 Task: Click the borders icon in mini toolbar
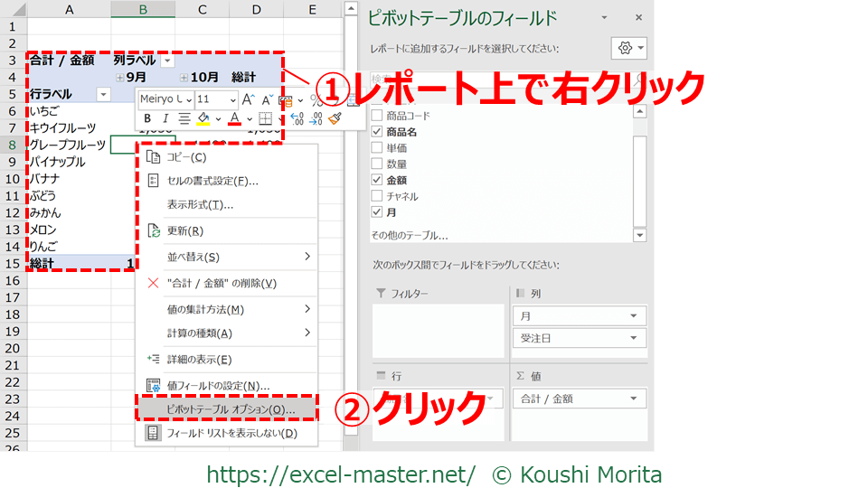click(x=265, y=118)
